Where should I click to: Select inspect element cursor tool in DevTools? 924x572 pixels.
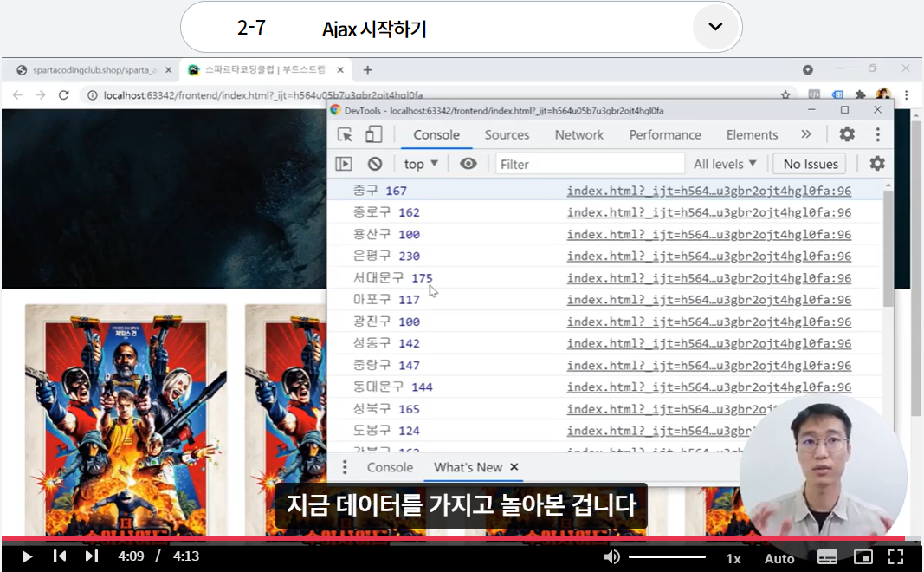345,135
